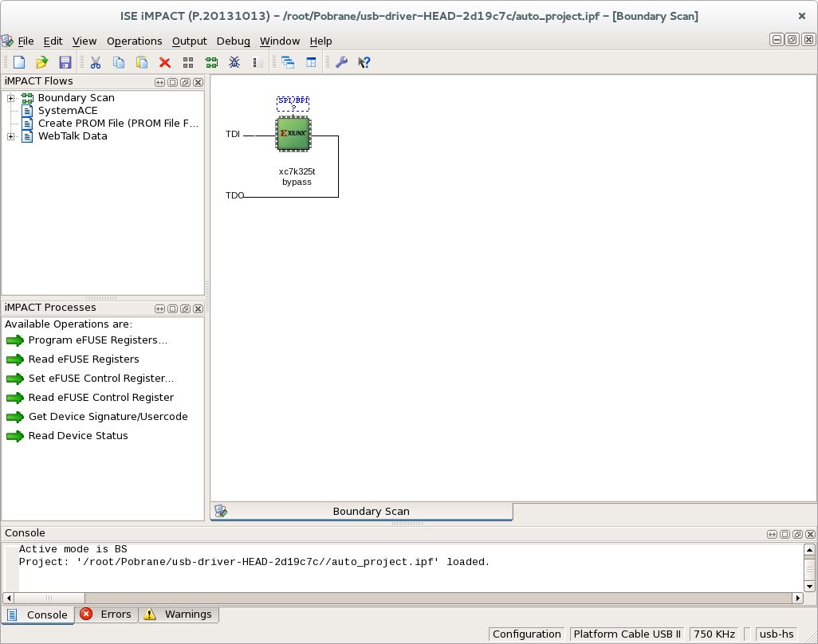Click console scroll right arrow
The height and width of the screenshot is (644, 818).
coord(797,598)
